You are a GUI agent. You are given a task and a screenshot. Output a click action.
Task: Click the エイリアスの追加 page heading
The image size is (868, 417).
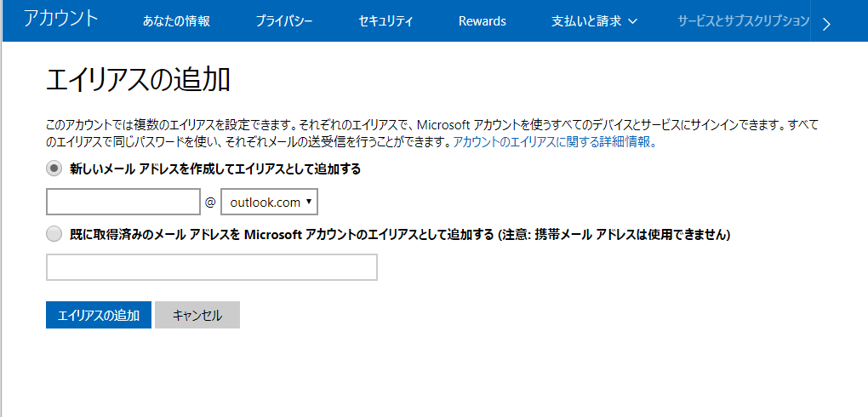138,80
